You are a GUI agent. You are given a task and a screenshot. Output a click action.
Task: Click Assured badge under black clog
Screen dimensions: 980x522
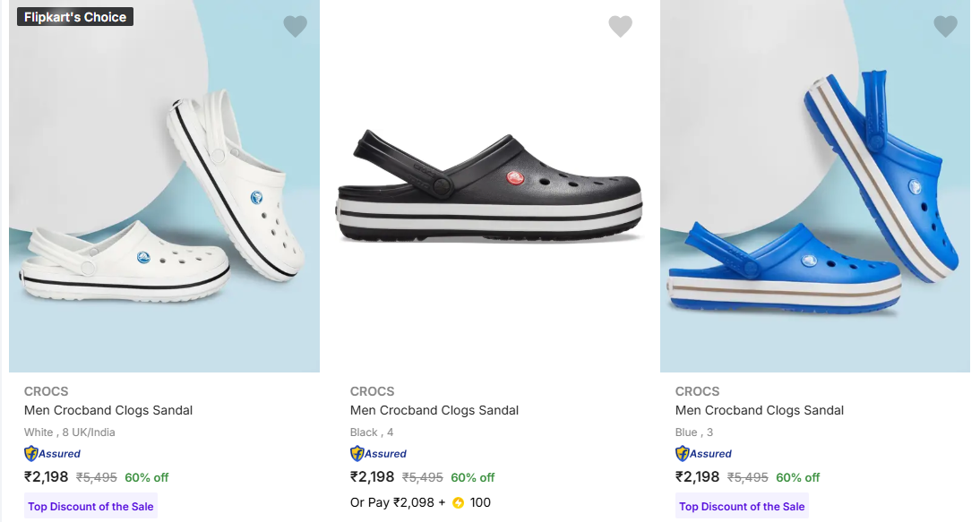(379, 454)
